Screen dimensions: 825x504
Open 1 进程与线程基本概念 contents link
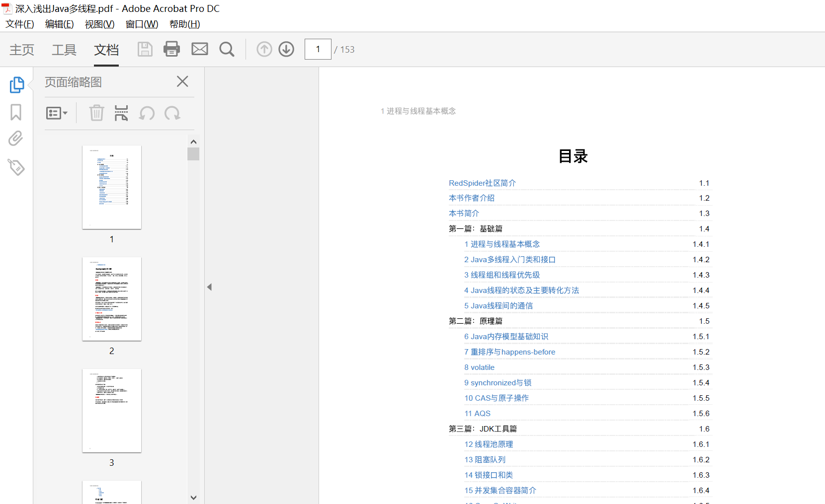point(502,244)
